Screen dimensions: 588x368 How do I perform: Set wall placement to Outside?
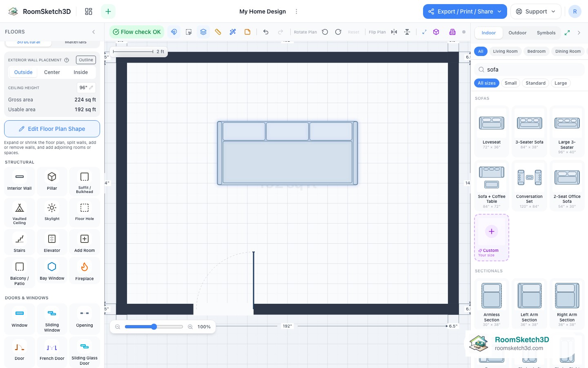[23, 72]
